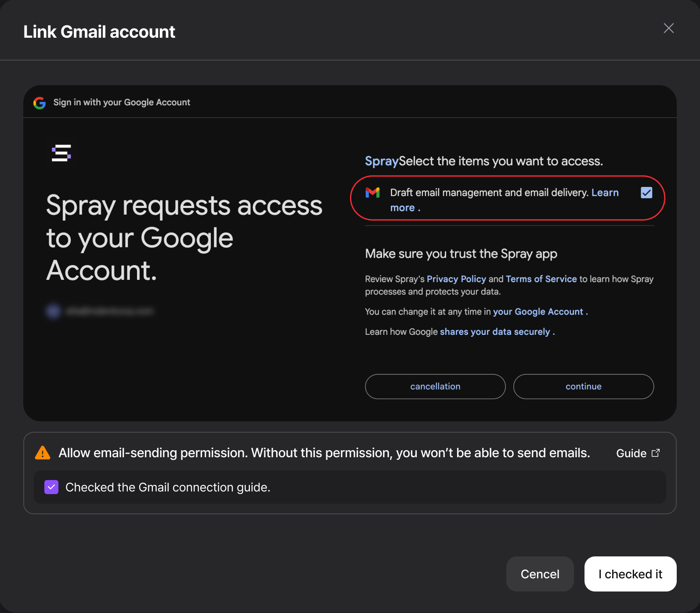
Task: Open the external link icon beside Guide
Action: click(x=656, y=453)
